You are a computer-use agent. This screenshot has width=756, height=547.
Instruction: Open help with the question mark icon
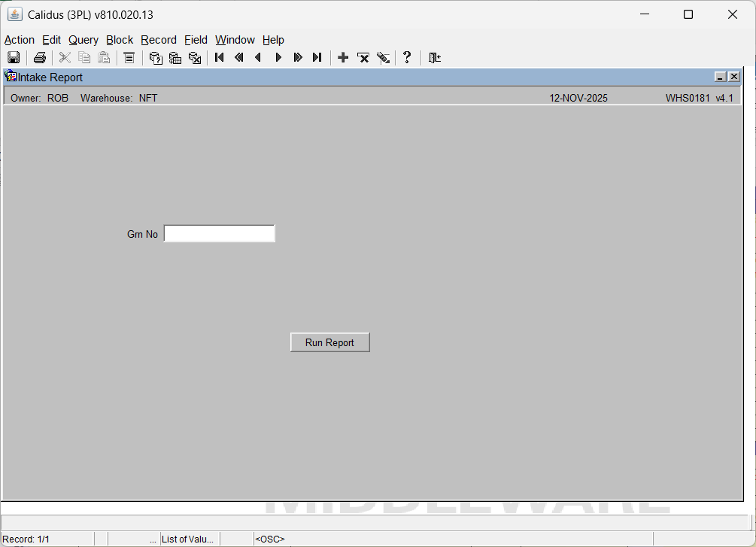pos(407,58)
